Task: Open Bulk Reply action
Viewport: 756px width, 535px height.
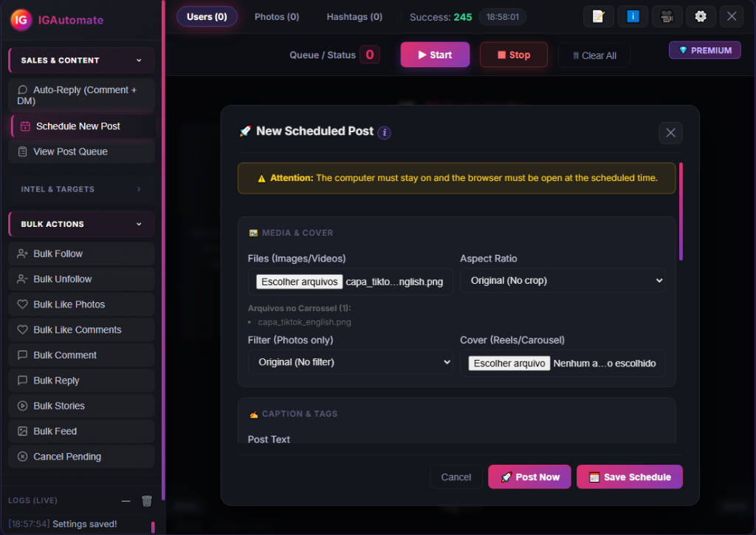Action: [81, 381]
